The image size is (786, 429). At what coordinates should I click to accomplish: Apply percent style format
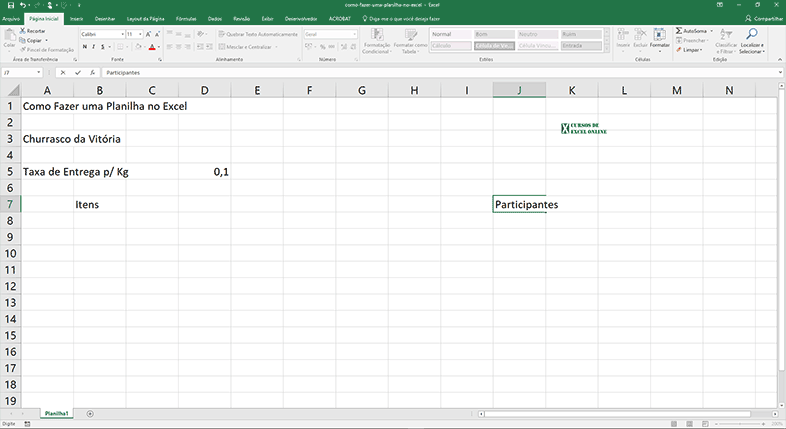coord(322,47)
